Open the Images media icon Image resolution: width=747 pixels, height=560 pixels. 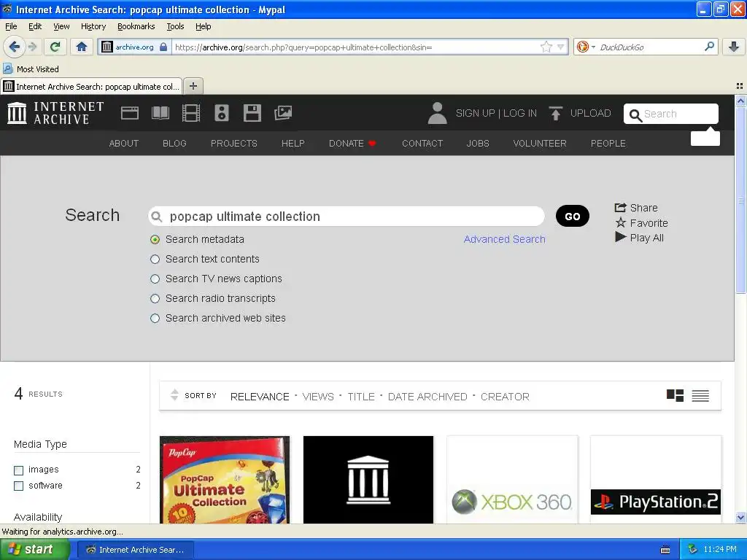point(283,113)
